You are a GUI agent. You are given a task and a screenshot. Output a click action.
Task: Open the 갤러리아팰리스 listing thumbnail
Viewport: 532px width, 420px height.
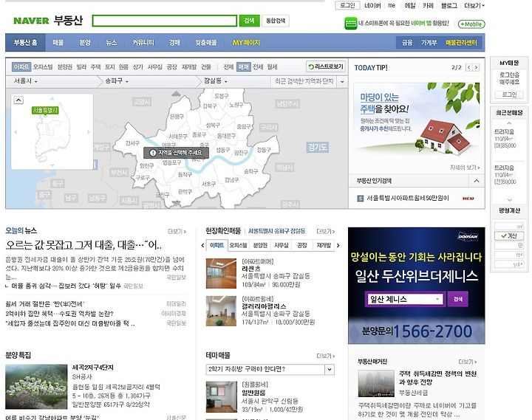click(221, 311)
